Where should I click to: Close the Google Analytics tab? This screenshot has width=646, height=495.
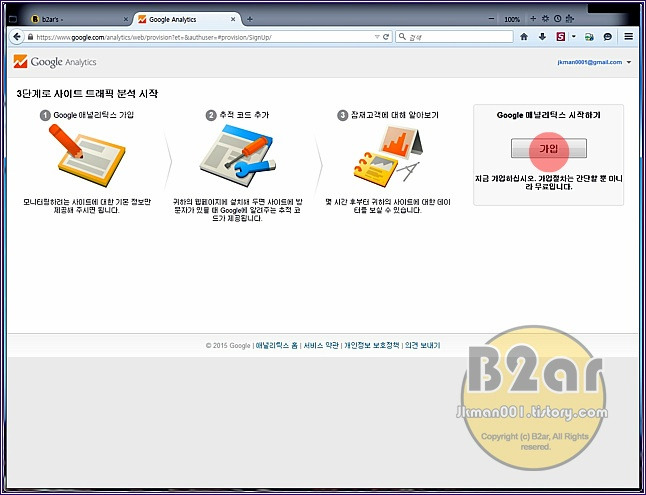(x=233, y=19)
